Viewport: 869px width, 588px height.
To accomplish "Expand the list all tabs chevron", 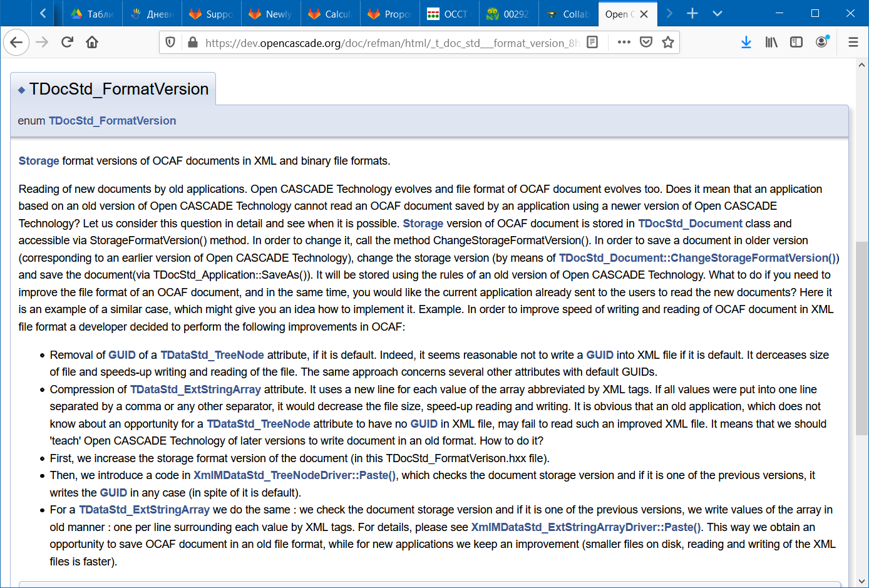I will (x=717, y=14).
